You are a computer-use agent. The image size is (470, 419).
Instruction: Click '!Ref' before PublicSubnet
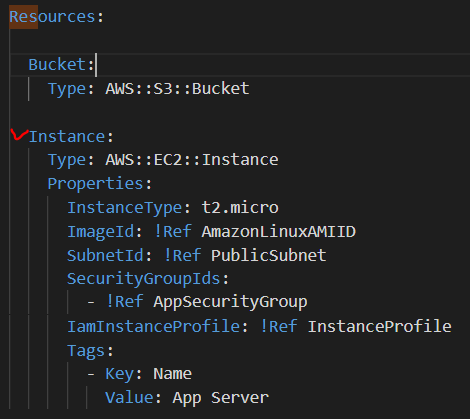pyautogui.click(x=182, y=255)
